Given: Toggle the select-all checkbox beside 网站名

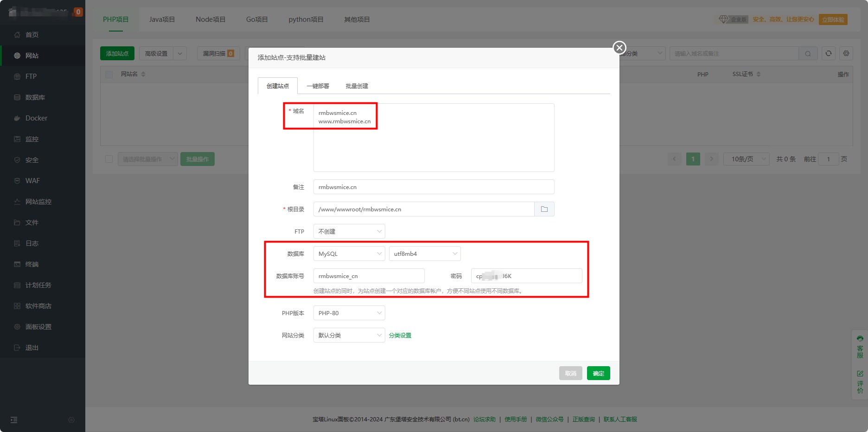Looking at the screenshot, I should (x=109, y=74).
